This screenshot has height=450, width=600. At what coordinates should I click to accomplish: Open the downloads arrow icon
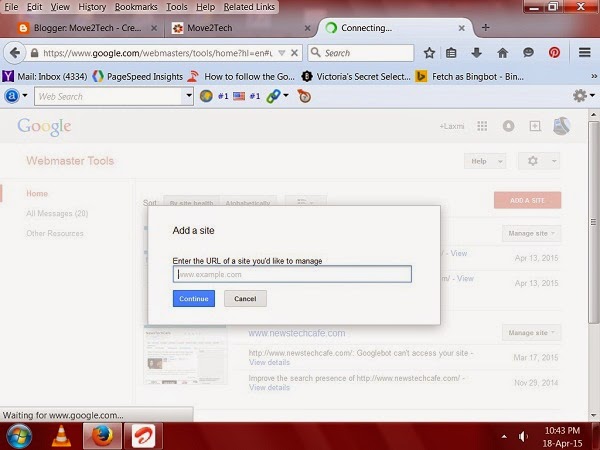[476, 53]
